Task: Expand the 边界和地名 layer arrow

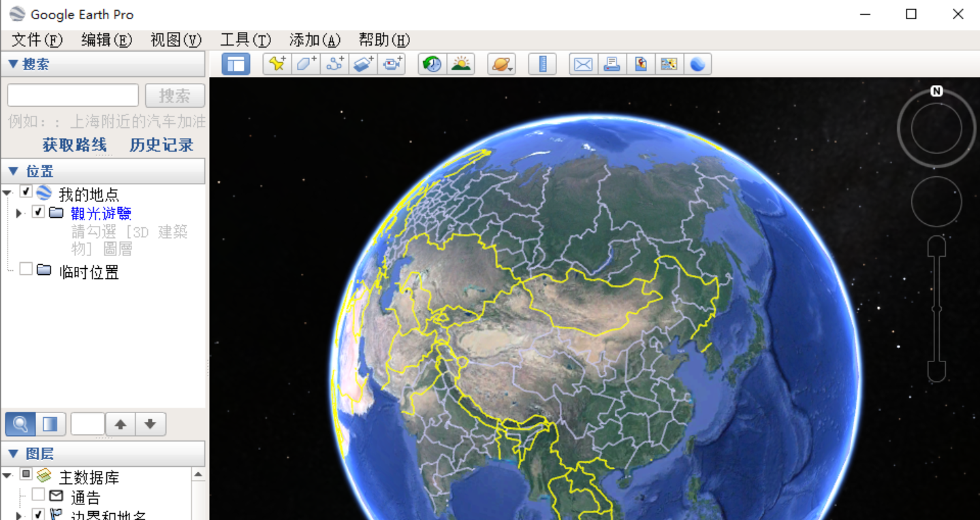Action: point(19,516)
